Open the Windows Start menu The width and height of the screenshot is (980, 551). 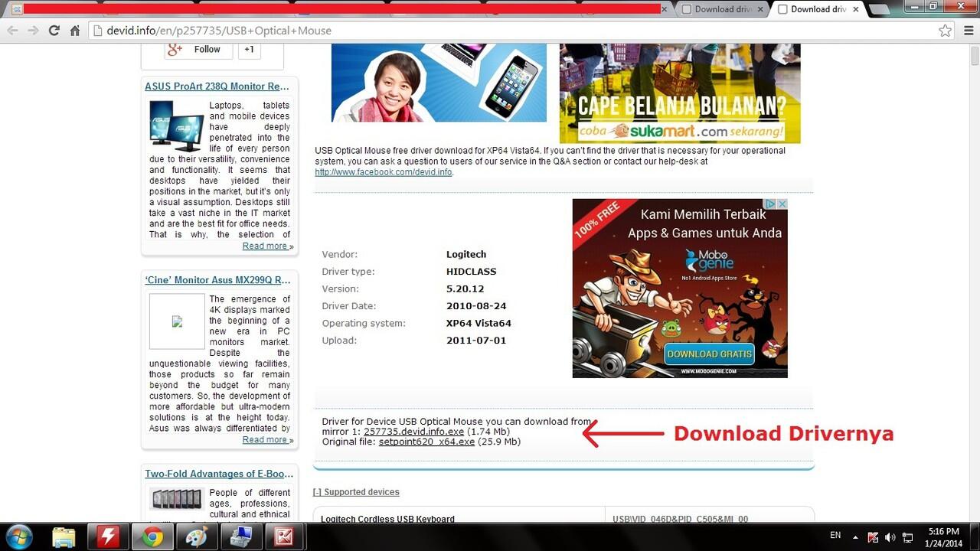[x=18, y=537]
